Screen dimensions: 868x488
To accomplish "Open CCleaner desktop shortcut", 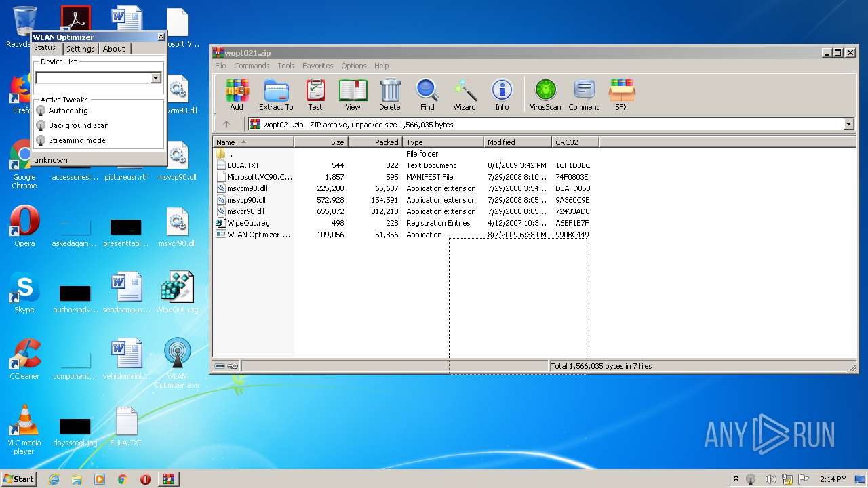I will [24, 359].
